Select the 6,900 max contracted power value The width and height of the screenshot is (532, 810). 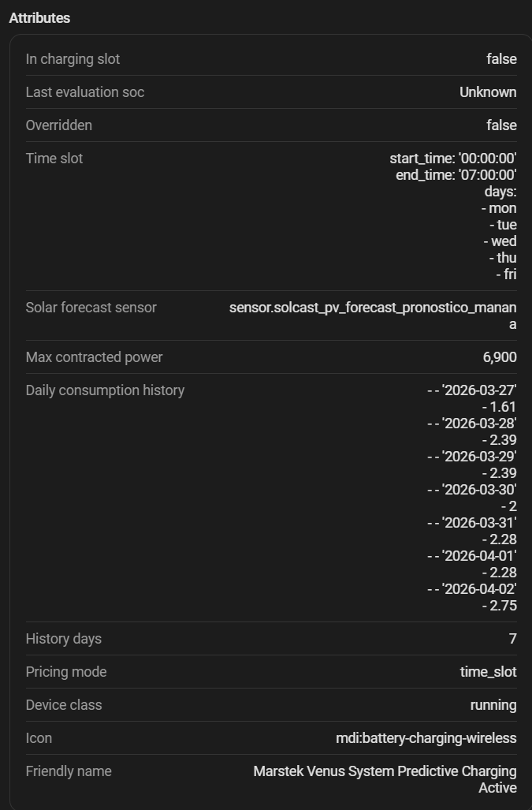coord(498,357)
